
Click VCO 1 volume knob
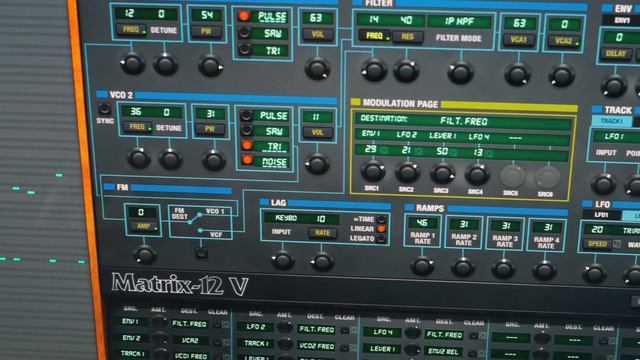[317, 68]
